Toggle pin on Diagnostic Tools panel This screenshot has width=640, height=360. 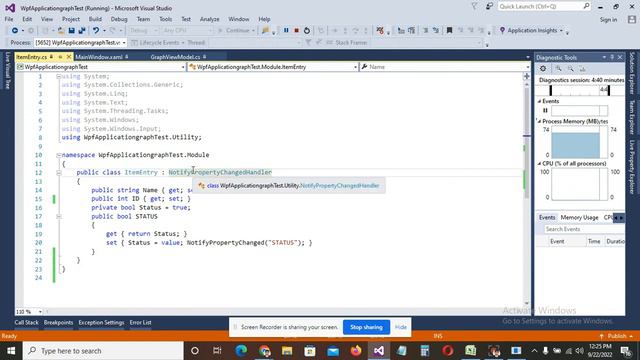pyautogui.click(x=612, y=58)
